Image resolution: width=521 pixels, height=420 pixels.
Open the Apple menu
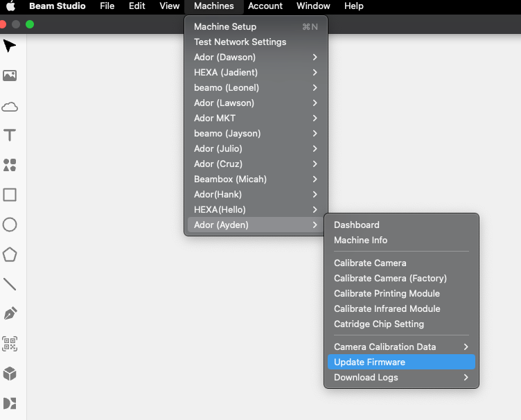pos(11,6)
